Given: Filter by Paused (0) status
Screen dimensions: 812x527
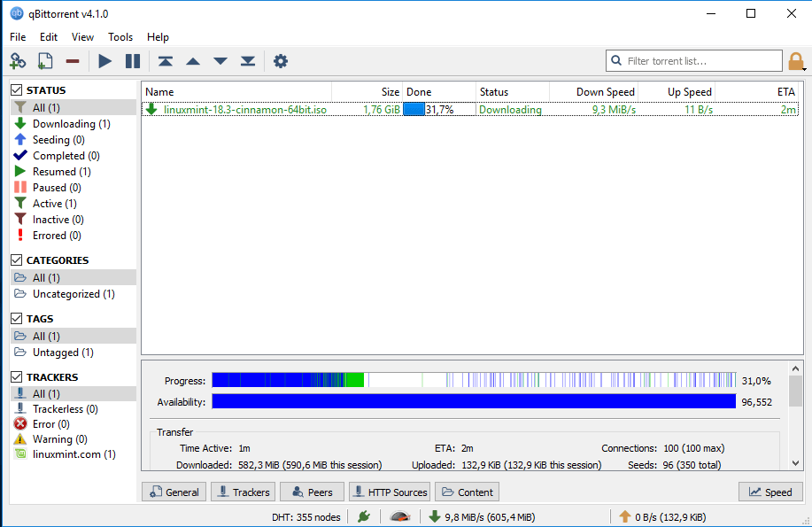Looking at the screenshot, I should click(x=73, y=188).
